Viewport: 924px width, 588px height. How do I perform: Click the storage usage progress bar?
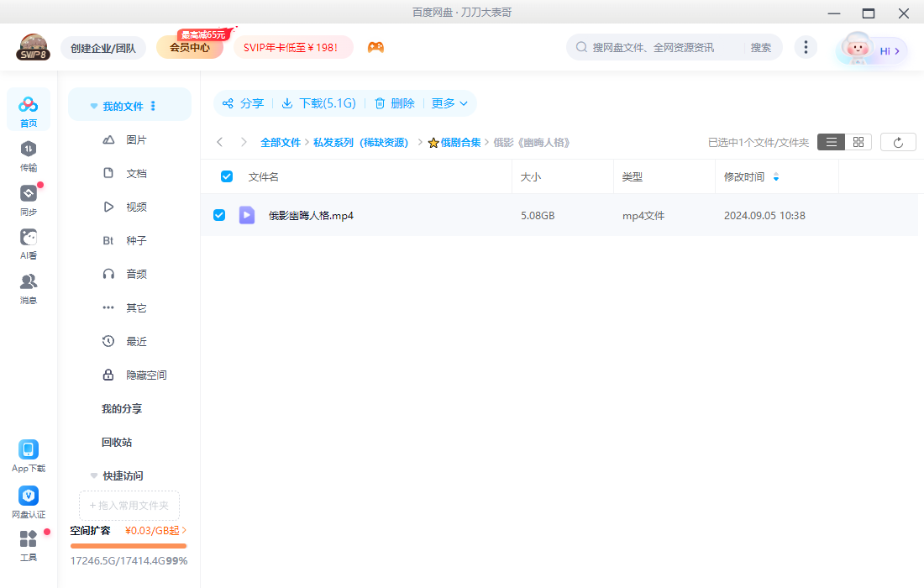point(128,545)
